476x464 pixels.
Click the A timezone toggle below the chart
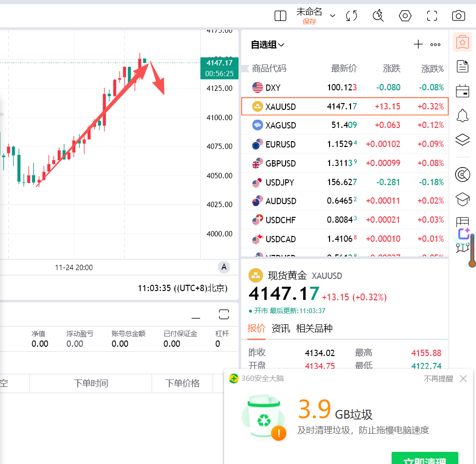pos(224,267)
